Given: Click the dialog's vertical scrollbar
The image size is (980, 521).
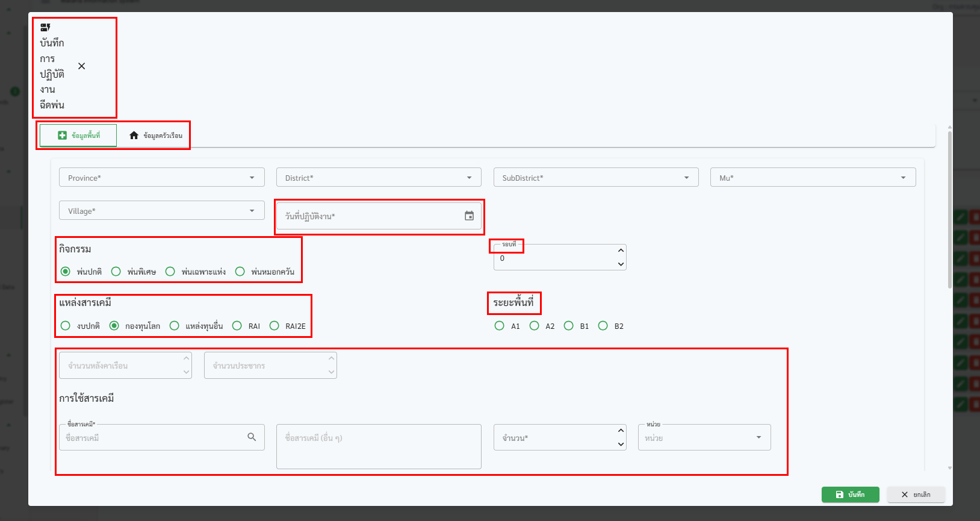Looking at the screenshot, I should (x=949, y=211).
